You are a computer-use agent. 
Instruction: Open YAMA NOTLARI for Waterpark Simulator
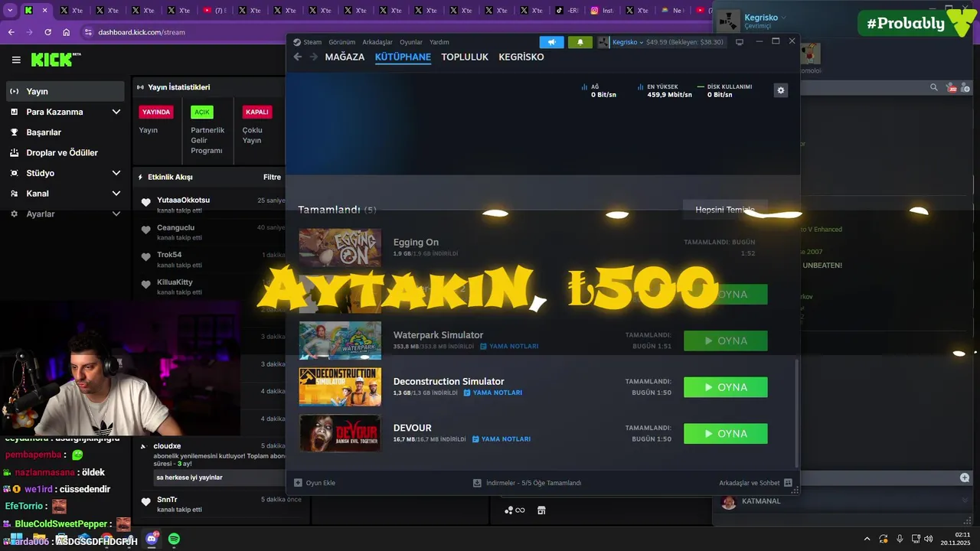pos(508,346)
